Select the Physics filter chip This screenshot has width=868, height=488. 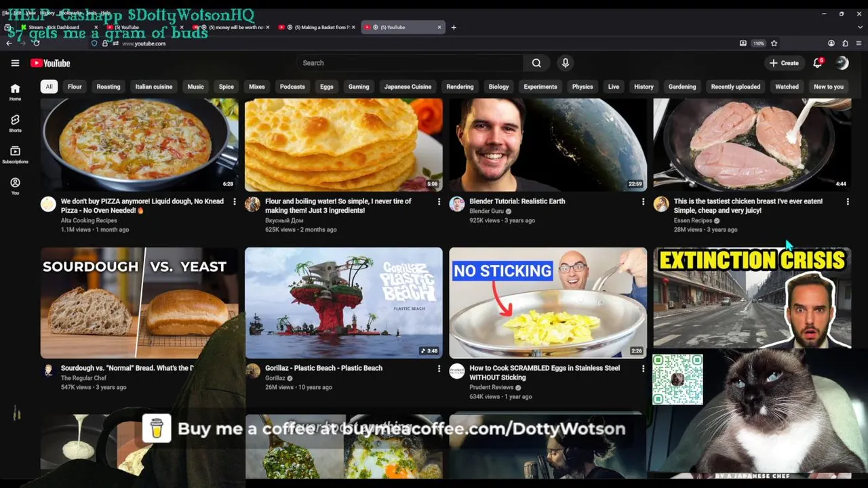point(583,87)
